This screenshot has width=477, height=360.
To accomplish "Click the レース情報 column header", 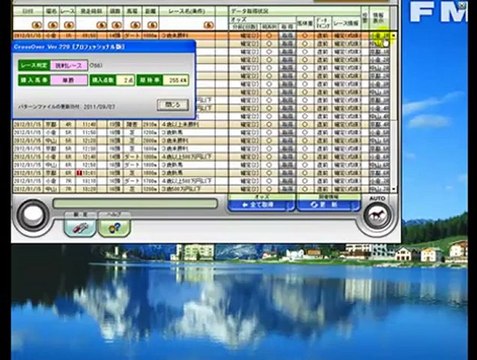I will [x=346, y=24].
